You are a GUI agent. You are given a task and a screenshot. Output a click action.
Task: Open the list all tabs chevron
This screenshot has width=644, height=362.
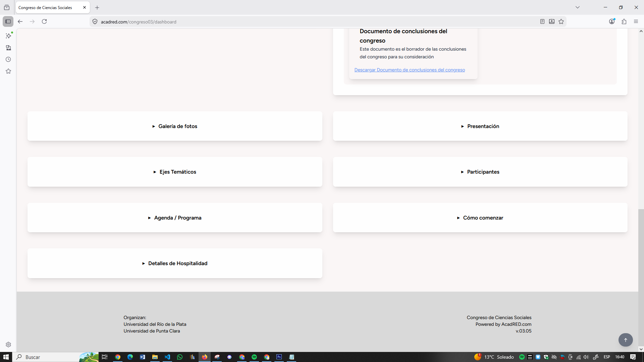point(578,7)
